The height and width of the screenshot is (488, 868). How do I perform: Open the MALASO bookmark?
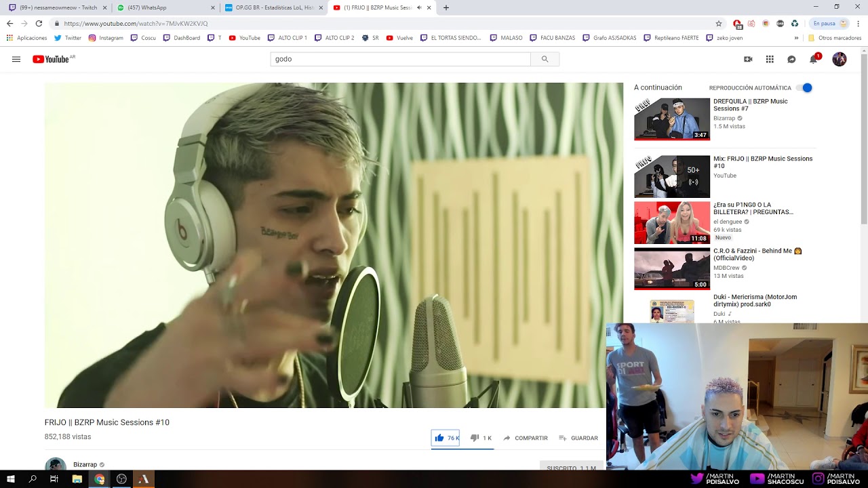(506, 38)
